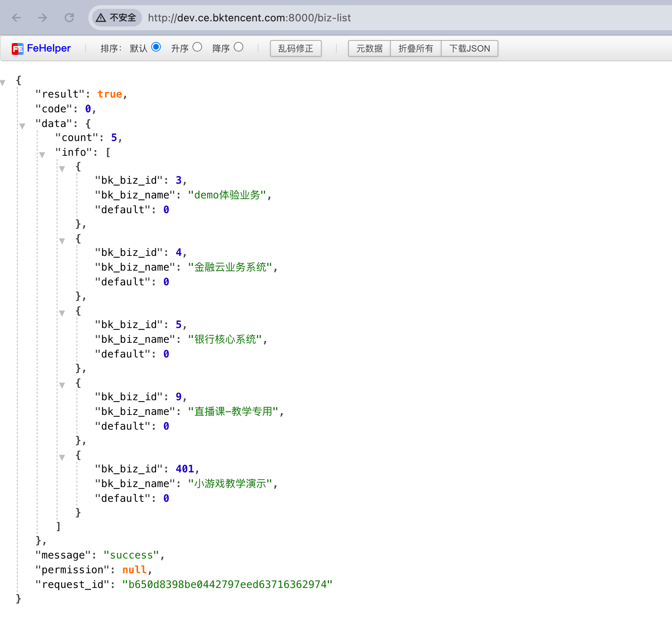
Task: Collapse the 小游戏教学演示 object entry
Action: click(x=63, y=457)
